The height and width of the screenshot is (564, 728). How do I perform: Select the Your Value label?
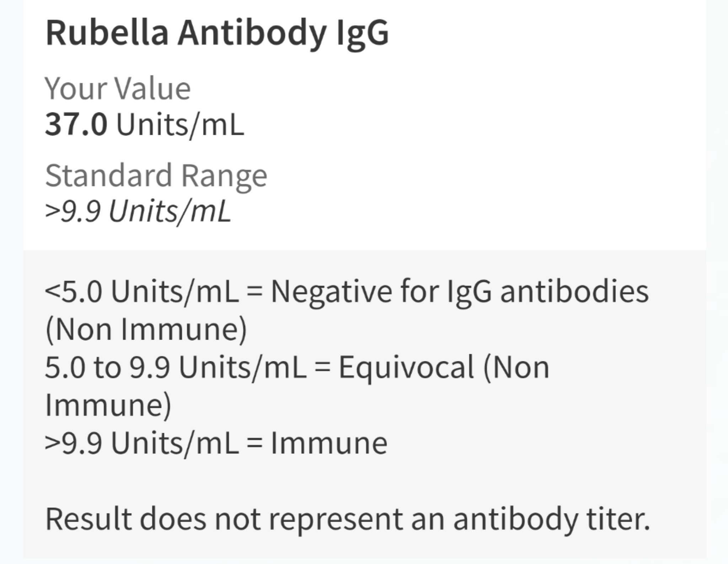click(x=118, y=88)
